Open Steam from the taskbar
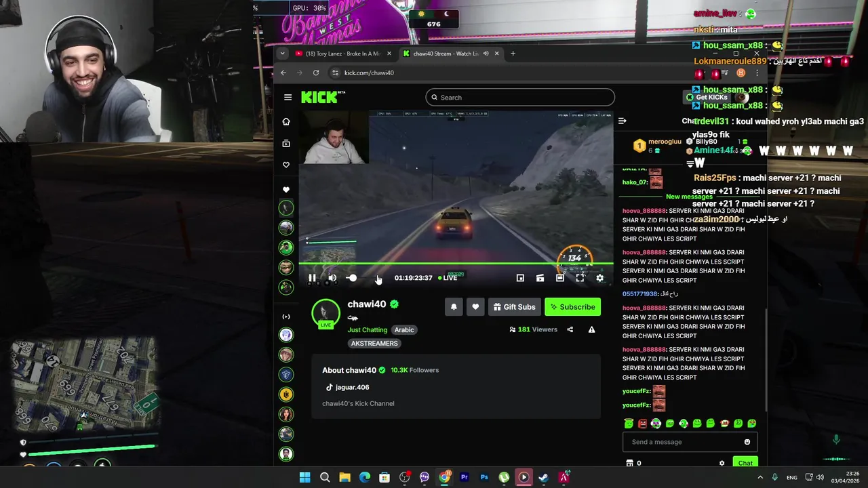 click(543, 477)
